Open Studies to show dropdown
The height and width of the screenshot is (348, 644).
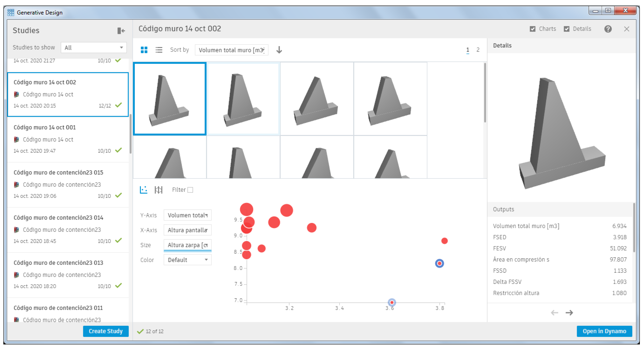tap(94, 48)
